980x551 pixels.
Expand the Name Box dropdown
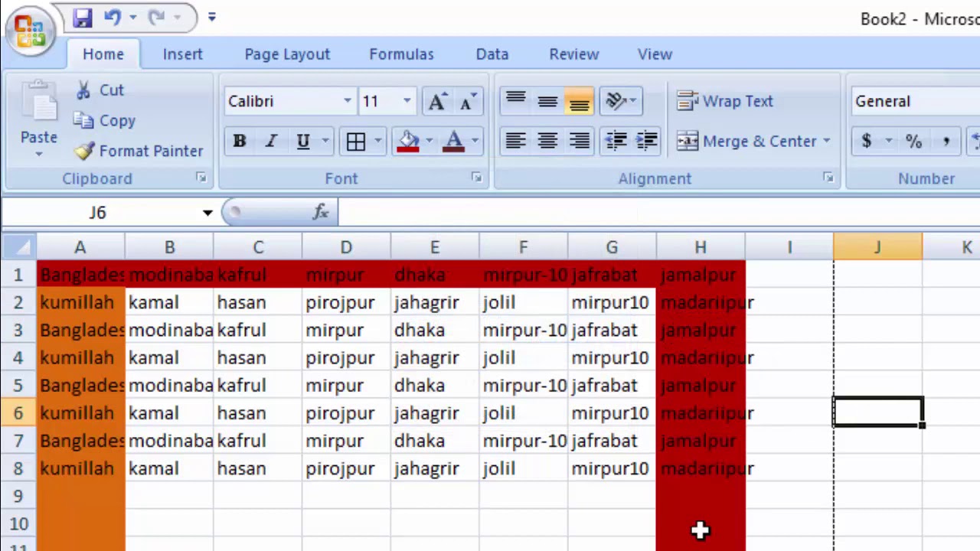click(207, 213)
